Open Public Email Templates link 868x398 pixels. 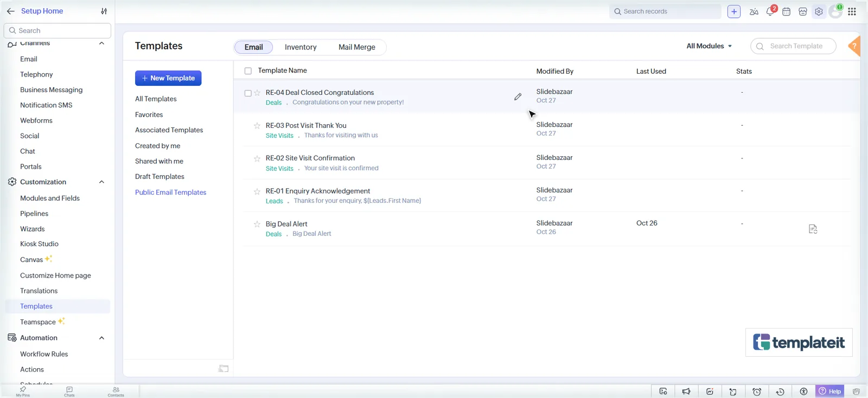[171, 192]
